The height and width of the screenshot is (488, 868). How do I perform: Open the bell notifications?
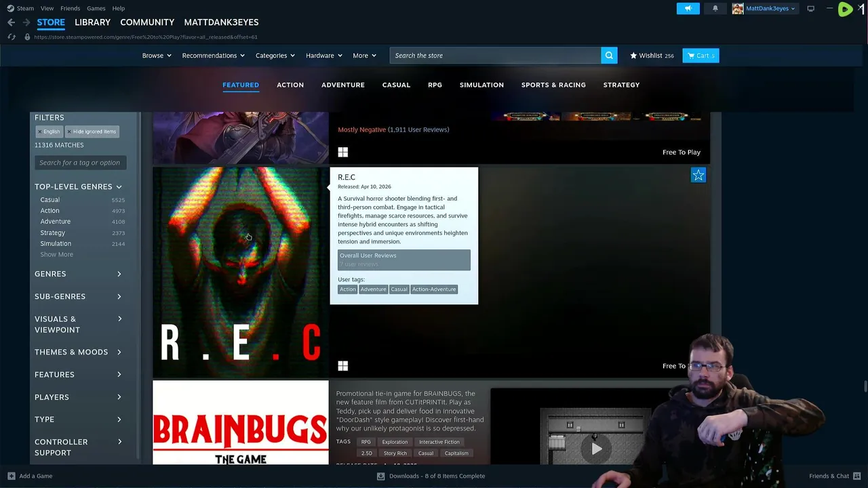pyautogui.click(x=715, y=8)
